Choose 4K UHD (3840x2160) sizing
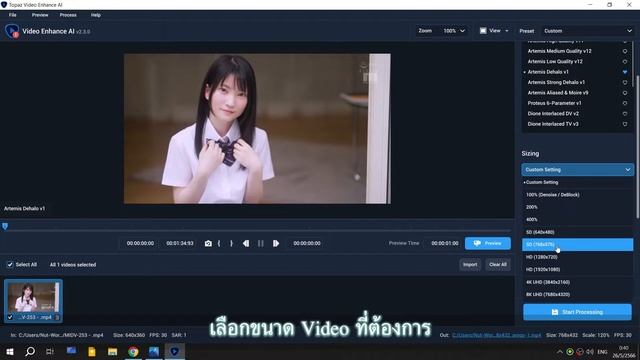This screenshot has height=360, width=640. tap(578, 282)
